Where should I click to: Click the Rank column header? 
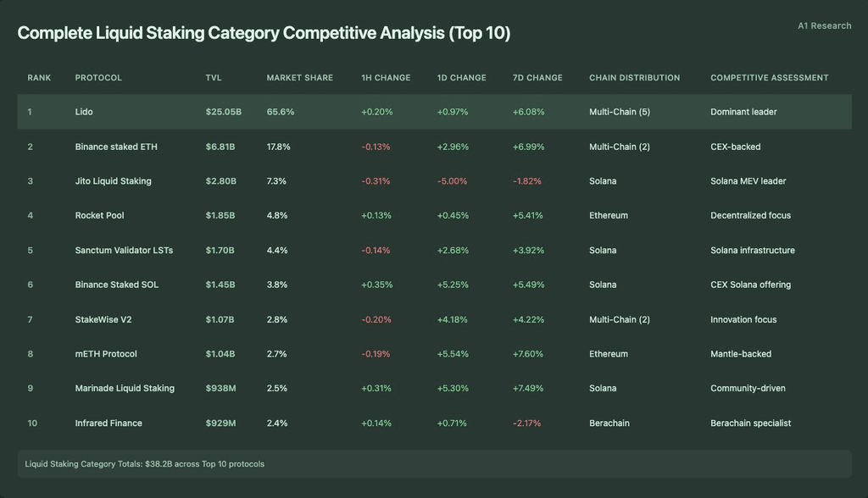pos(39,78)
